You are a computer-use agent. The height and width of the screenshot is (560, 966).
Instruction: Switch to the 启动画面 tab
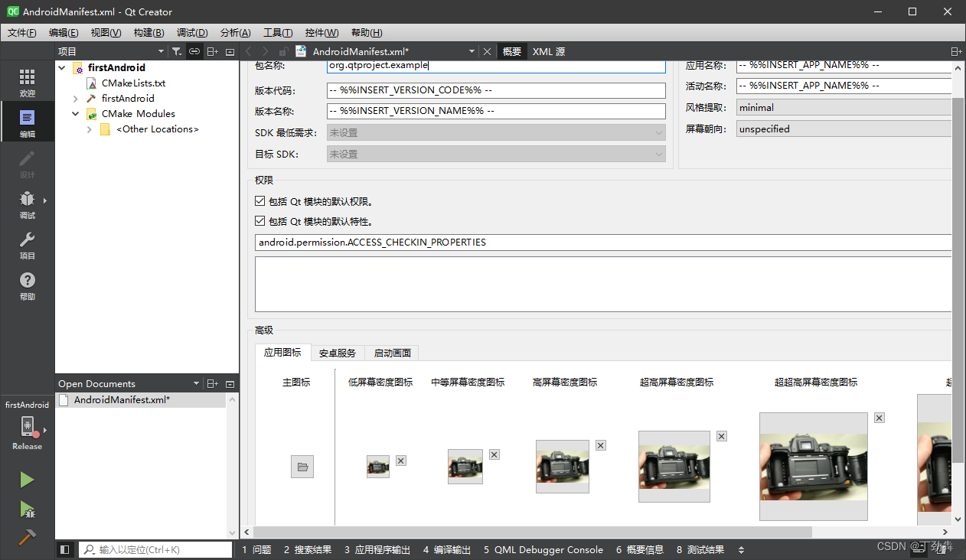pos(393,353)
